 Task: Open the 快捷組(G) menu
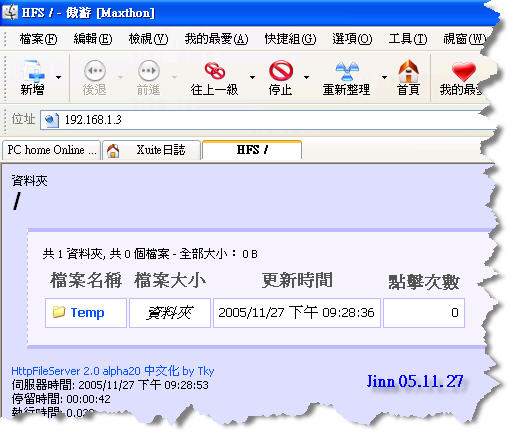point(290,39)
